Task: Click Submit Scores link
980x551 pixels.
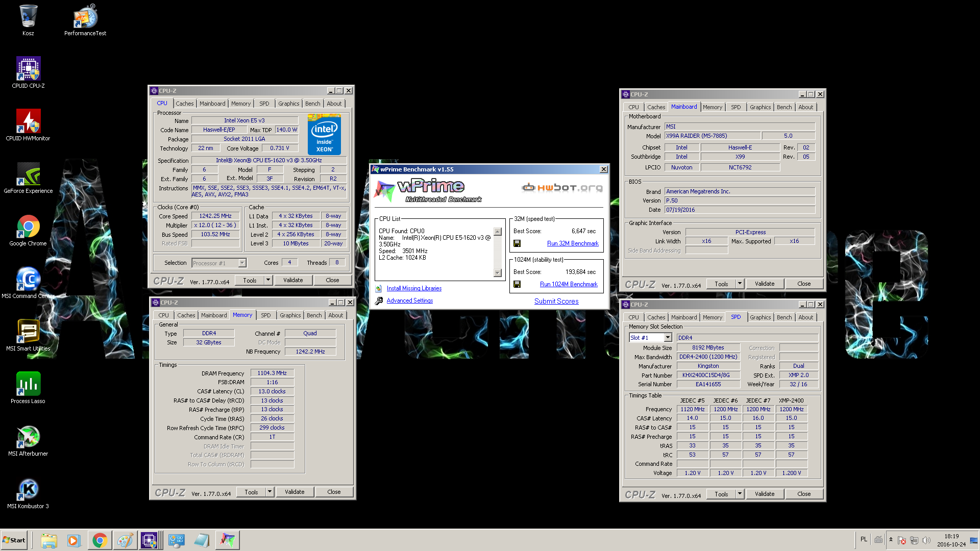Action: point(556,301)
